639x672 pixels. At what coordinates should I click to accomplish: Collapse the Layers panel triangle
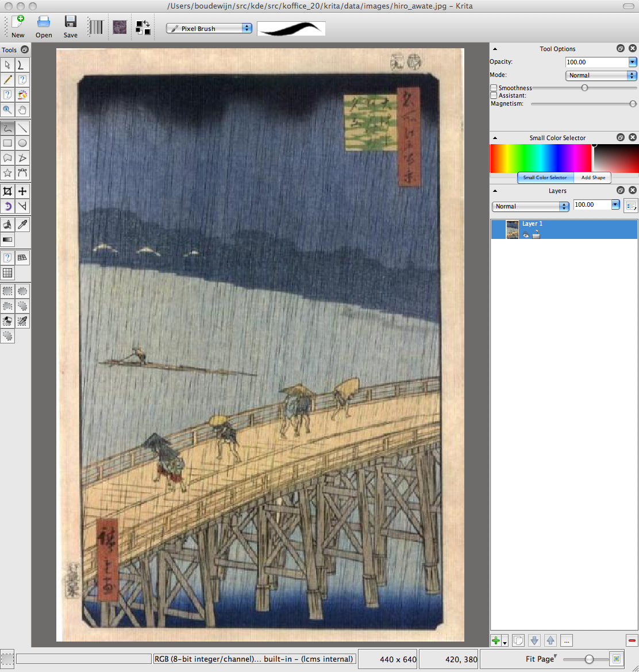(x=495, y=191)
